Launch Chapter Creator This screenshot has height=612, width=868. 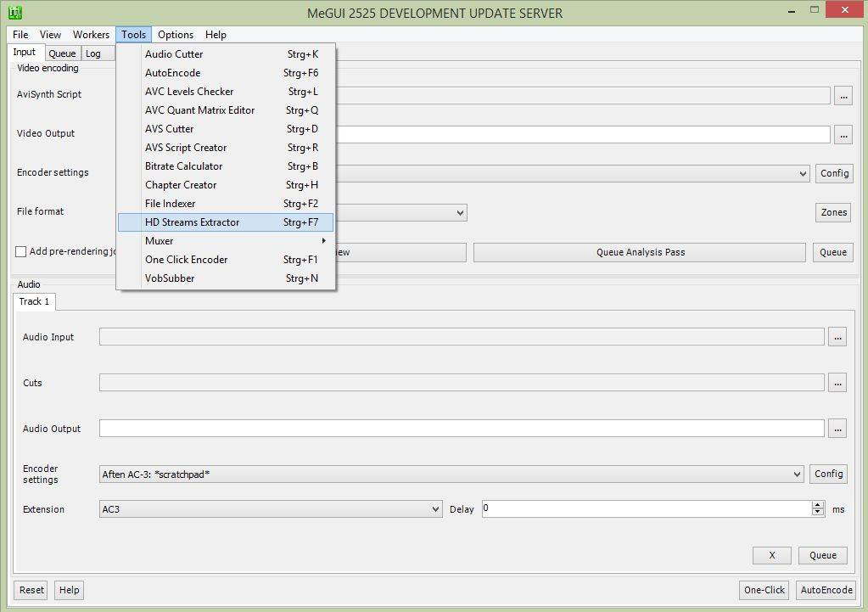(226, 185)
